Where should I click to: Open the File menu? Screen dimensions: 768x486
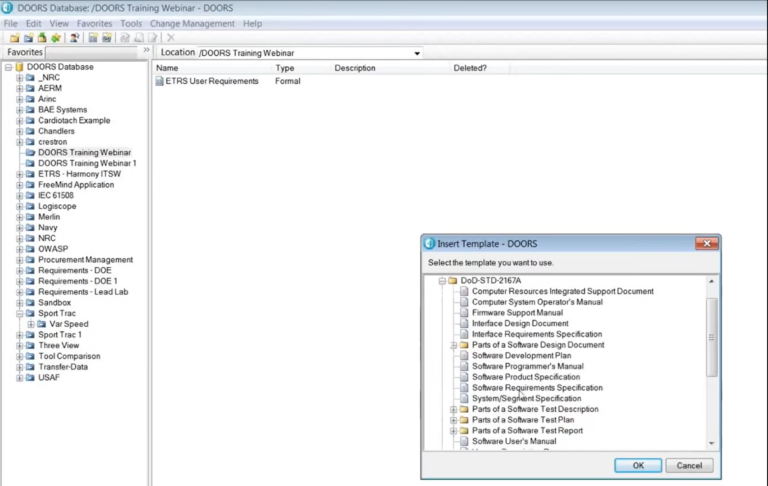(x=10, y=24)
